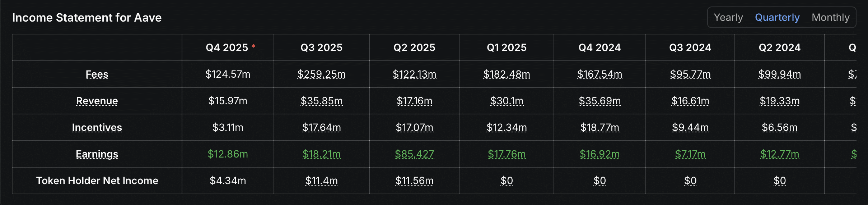Image resolution: width=868 pixels, height=205 pixels.
Task: Click the Revenue row label
Action: pos(97,101)
